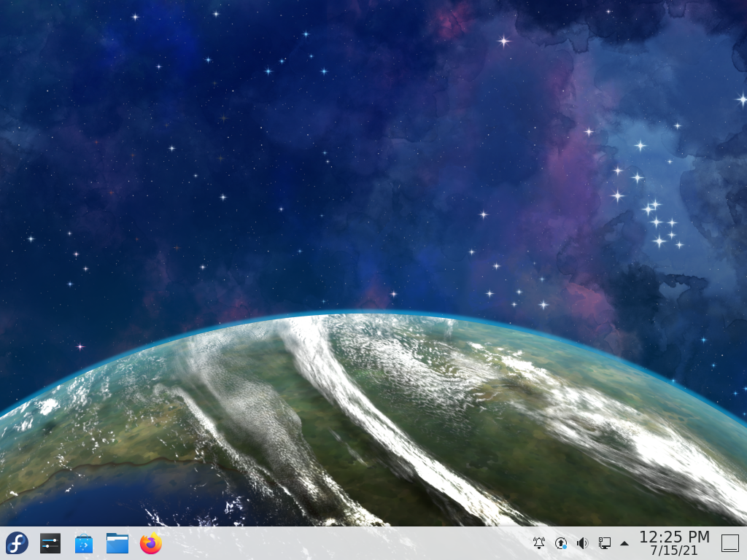The image size is (747, 560).
Task: Open System Settings from the taskbar
Action: pos(50,542)
